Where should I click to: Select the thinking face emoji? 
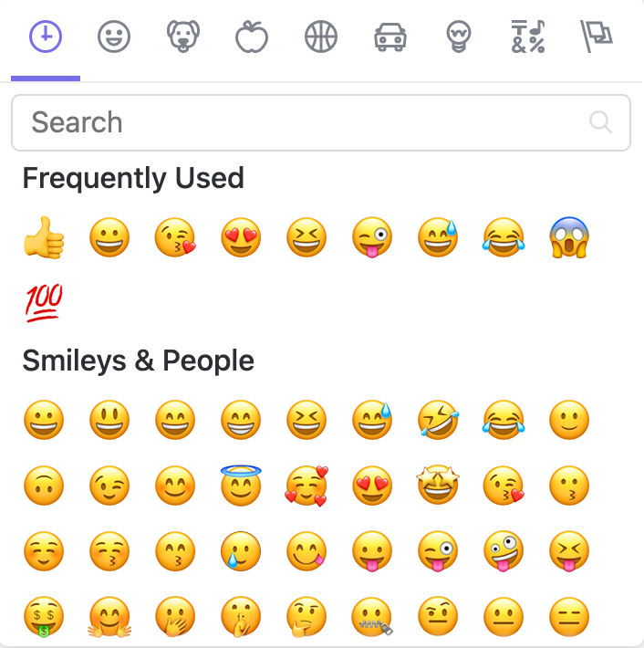[306, 616]
